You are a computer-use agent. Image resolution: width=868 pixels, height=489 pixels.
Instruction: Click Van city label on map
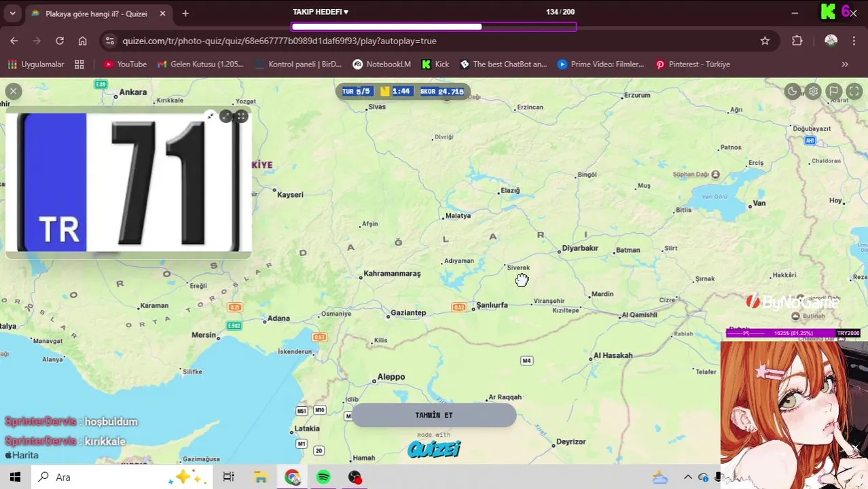(759, 203)
